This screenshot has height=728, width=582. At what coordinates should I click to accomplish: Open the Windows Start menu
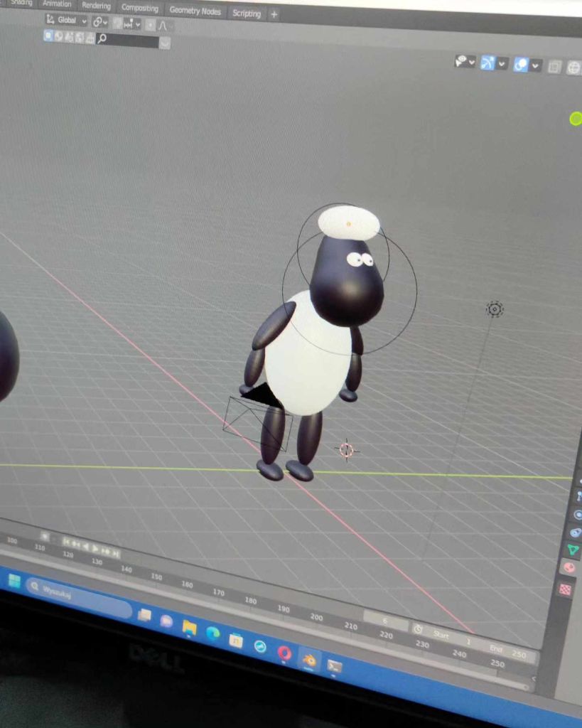coord(14,581)
